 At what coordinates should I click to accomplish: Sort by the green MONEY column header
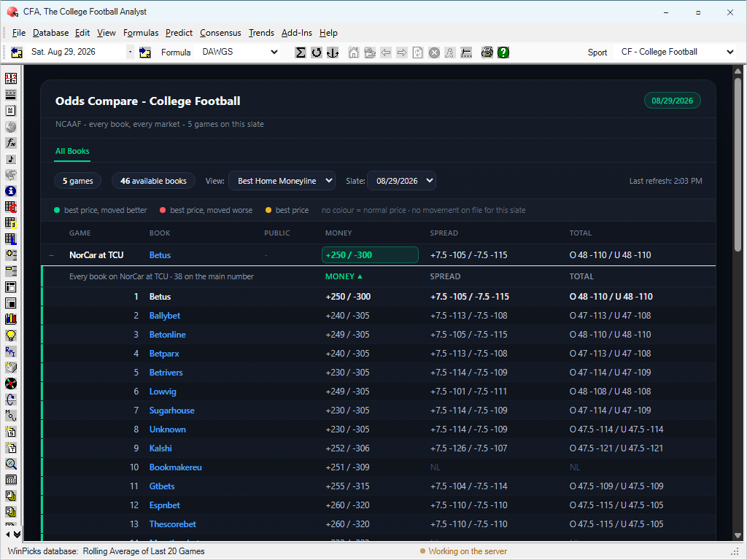(x=344, y=276)
